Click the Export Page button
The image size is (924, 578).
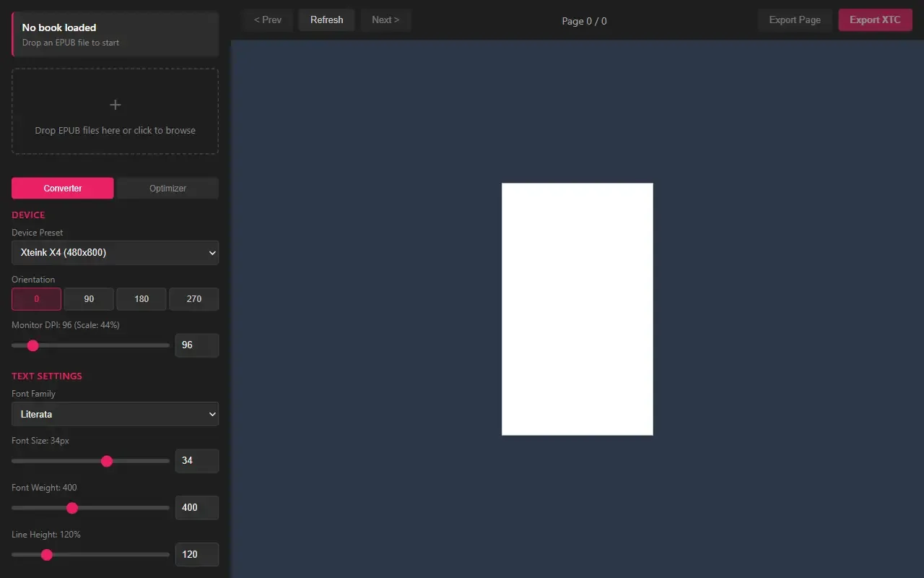click(x=795, y=20)
